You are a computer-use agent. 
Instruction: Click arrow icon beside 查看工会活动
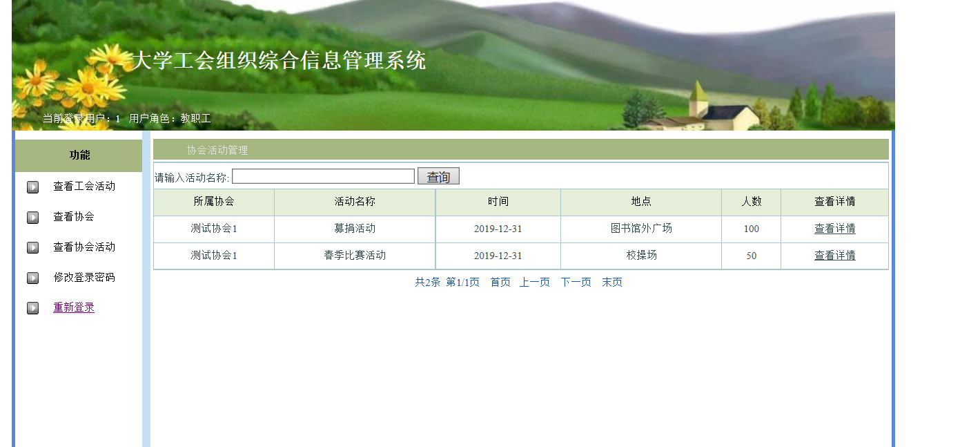coord(32,187)
